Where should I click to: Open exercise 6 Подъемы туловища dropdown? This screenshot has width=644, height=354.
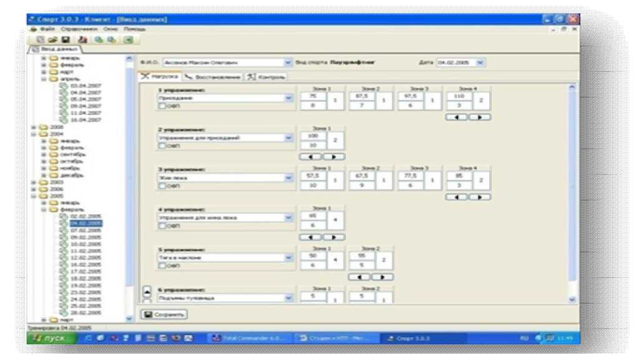pos(289,298)
